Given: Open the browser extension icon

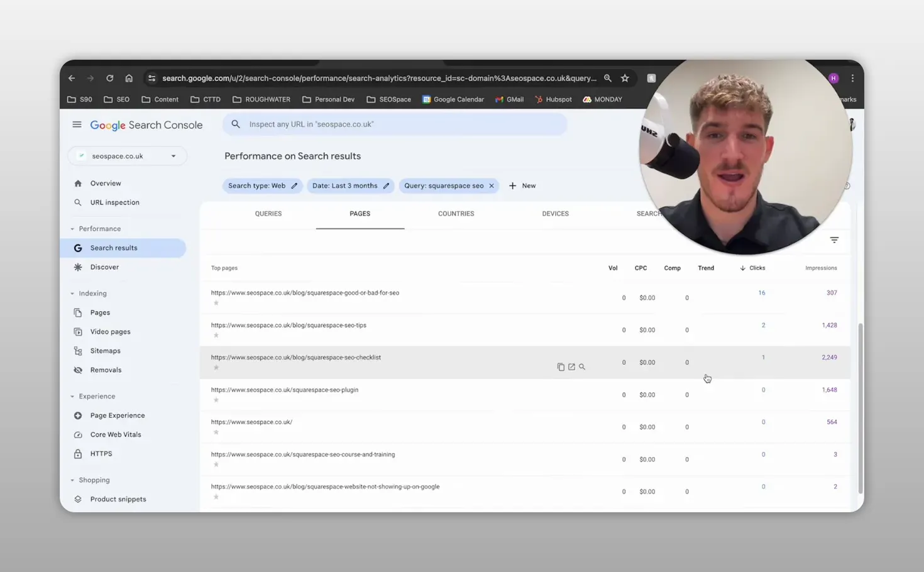Looking at the screenshot, I should [x=652, y=79].
